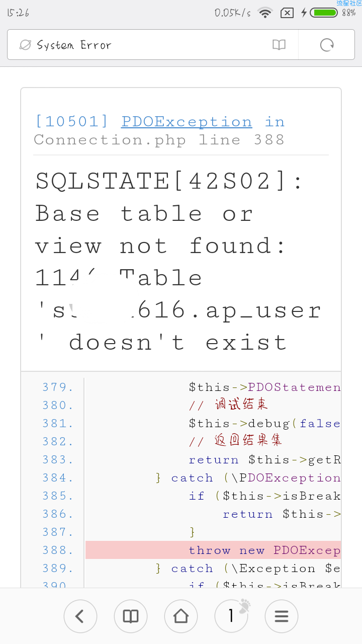Reload the page with refresh icon
Image resolution: width=362 pixels, height=644 pixels.
tap(327, 45)
